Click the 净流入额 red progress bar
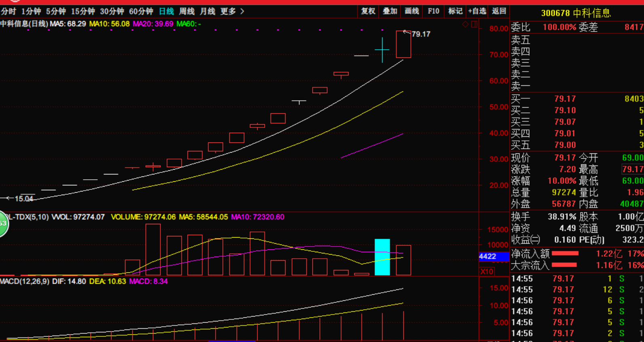The width and height of the screenshot is (644, 342). click(x=565, y=253)
